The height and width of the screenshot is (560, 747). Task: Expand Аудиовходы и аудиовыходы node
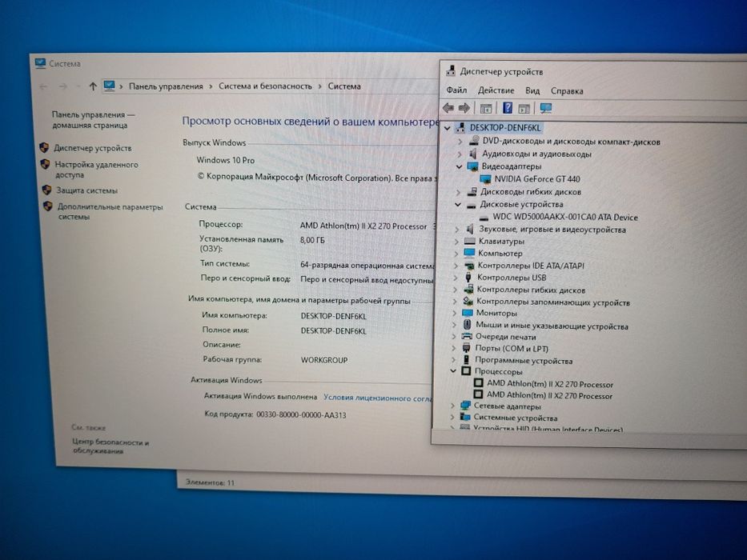tap(460, 154)
